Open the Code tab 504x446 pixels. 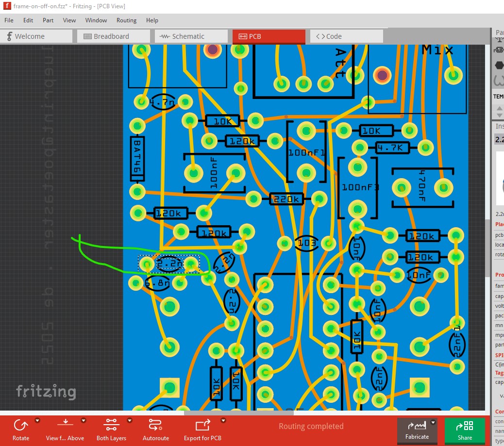coord(346,36)
